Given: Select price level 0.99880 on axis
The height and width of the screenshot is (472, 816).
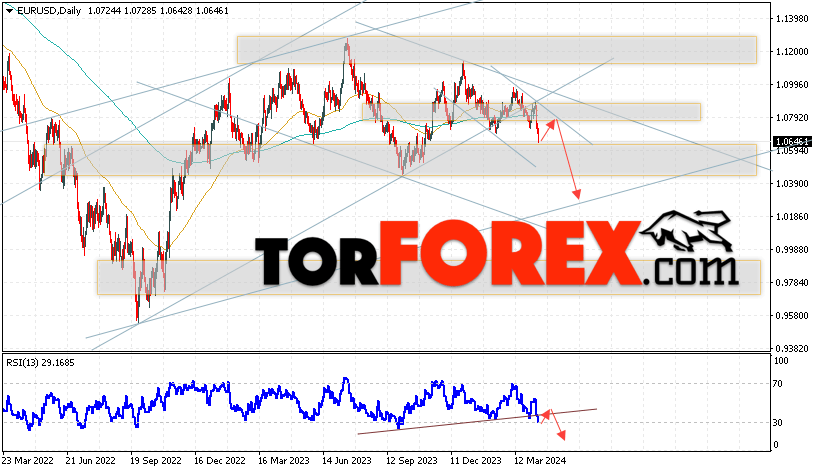Looking at the screenshot, I should click(x=792, y=250).
